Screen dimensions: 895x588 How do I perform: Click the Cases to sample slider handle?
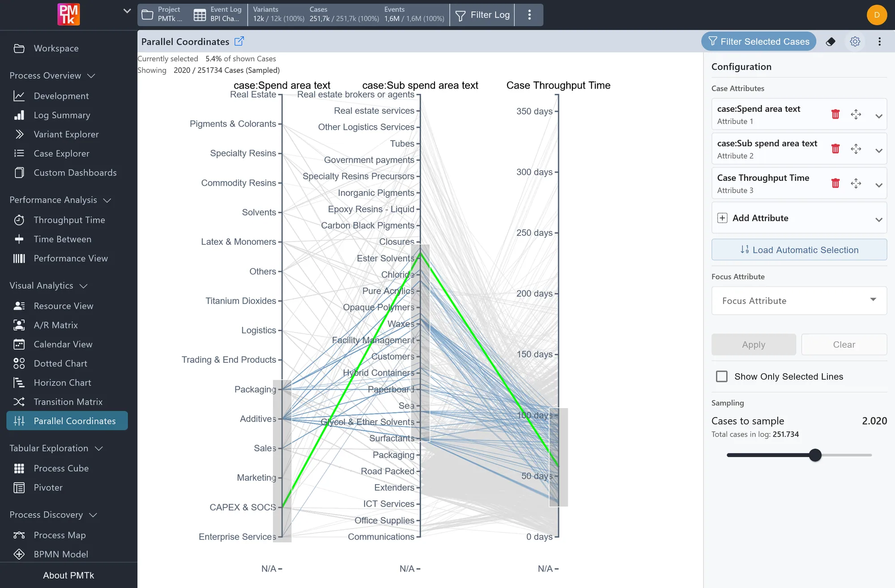pyautogui.click(x=815, y=455)
